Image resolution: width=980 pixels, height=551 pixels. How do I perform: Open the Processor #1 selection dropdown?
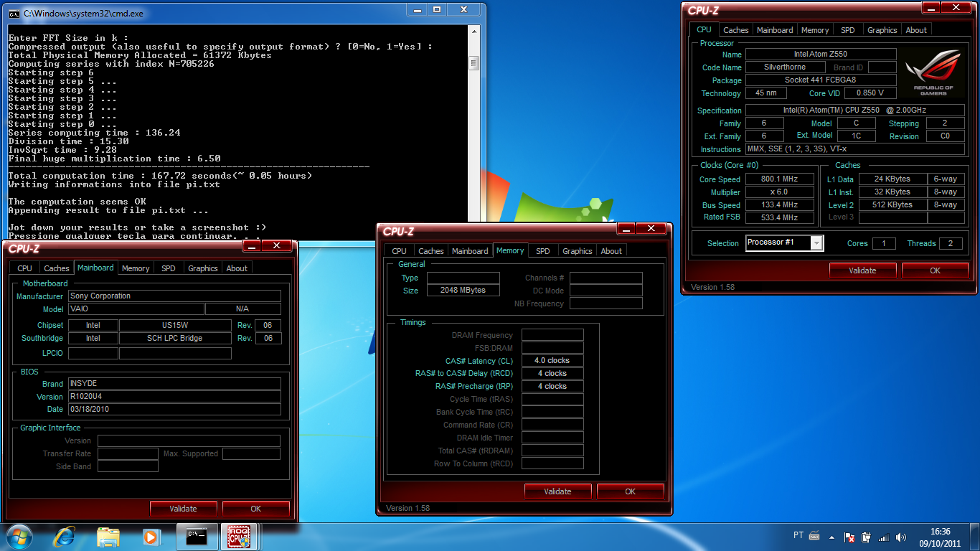tap(784, 242)
